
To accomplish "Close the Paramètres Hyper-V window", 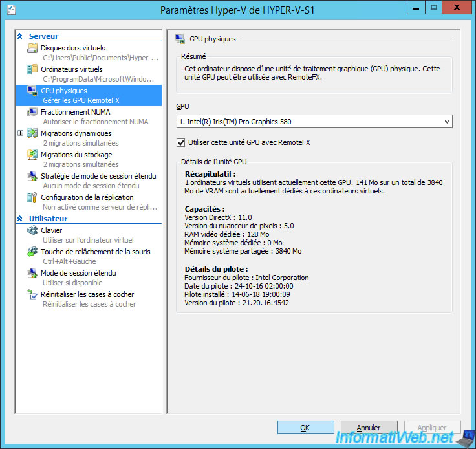I will [x=457, y=7].
